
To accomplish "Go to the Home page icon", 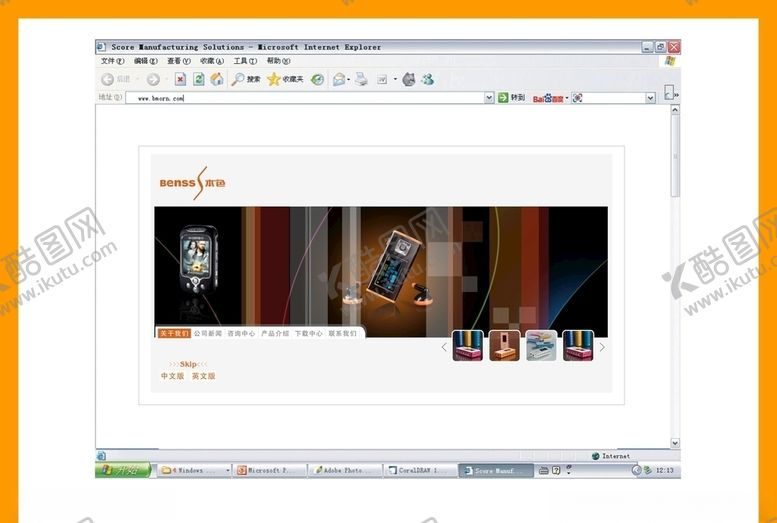I will 216,79.
